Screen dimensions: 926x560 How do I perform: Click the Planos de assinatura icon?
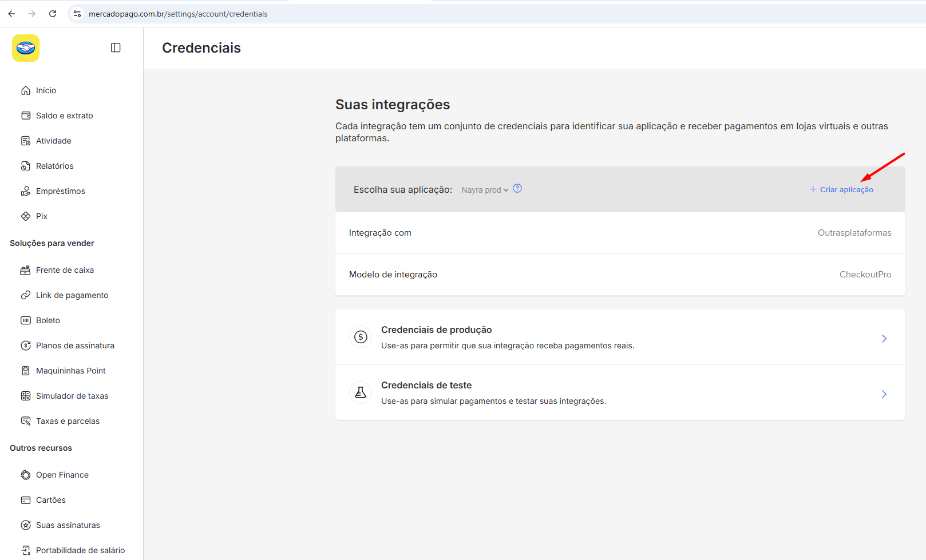click(x=26, y=345)
